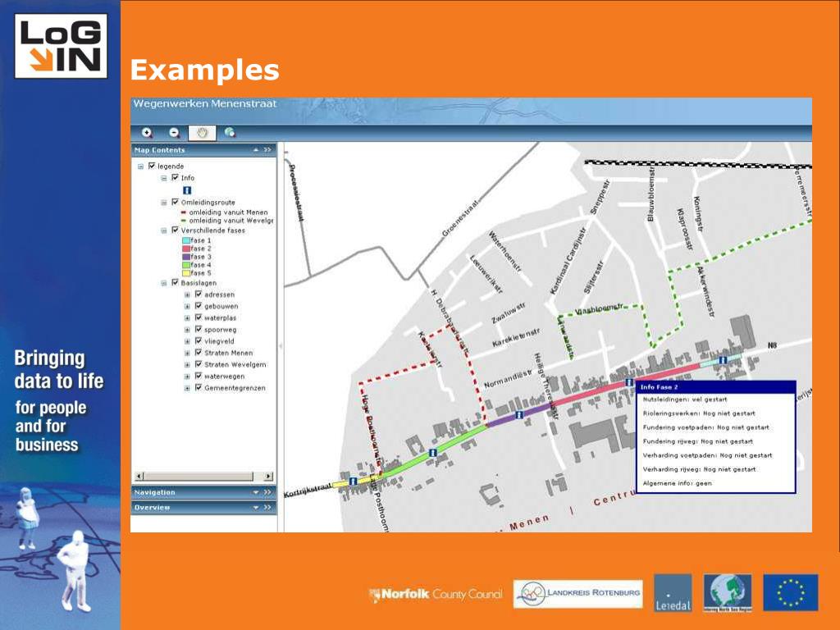Expand the Straten Wevelgem layer node
Image resolution: width=840 pixels, height=630 pixels.
[x=188, y=365]
